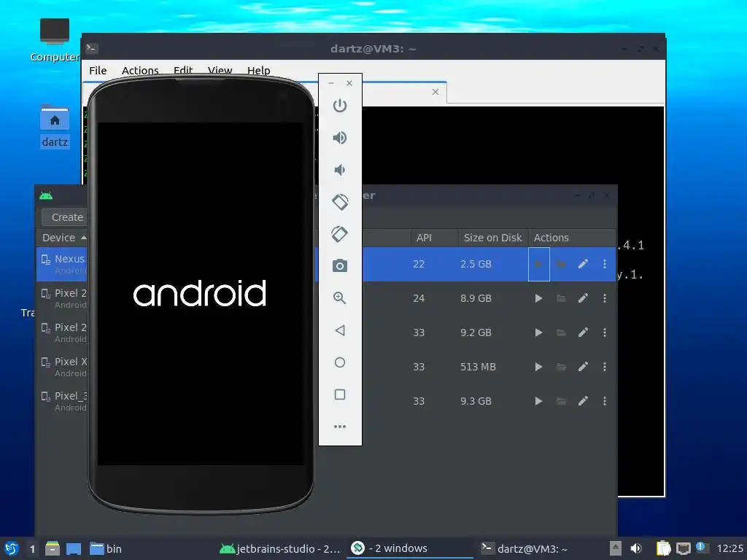Rotate the emulator right
The height and width of the screenshot is (560, 747).
[x=340, y=234]
